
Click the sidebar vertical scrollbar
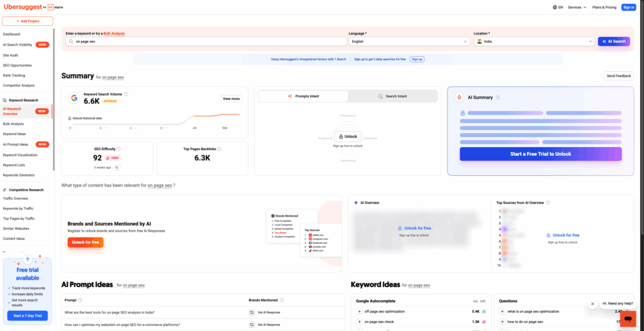tap(53, 99)
